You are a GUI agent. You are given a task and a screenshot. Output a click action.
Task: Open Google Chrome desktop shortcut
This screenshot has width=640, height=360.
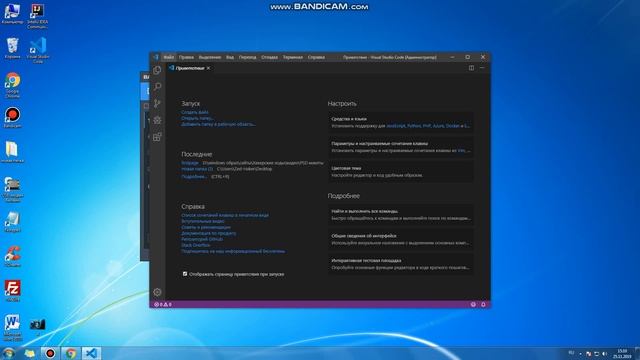[12, 85]
